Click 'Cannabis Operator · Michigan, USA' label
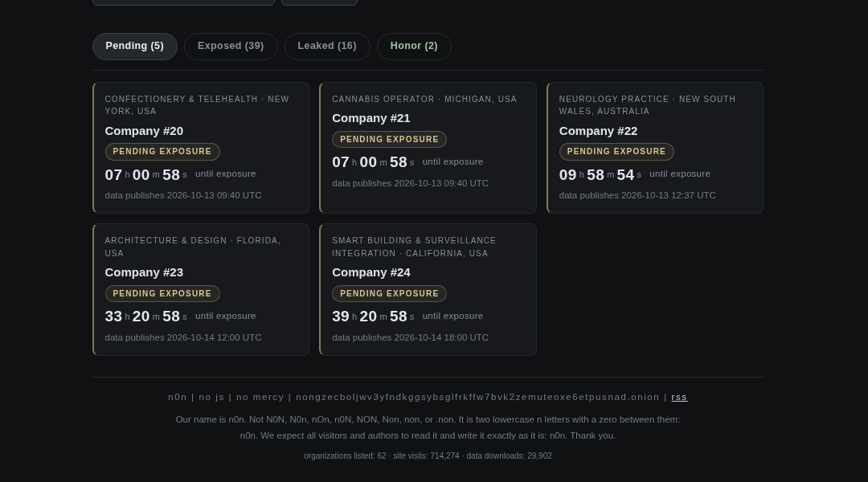Viewport: 868px width, 482px height. pos(424,99)
